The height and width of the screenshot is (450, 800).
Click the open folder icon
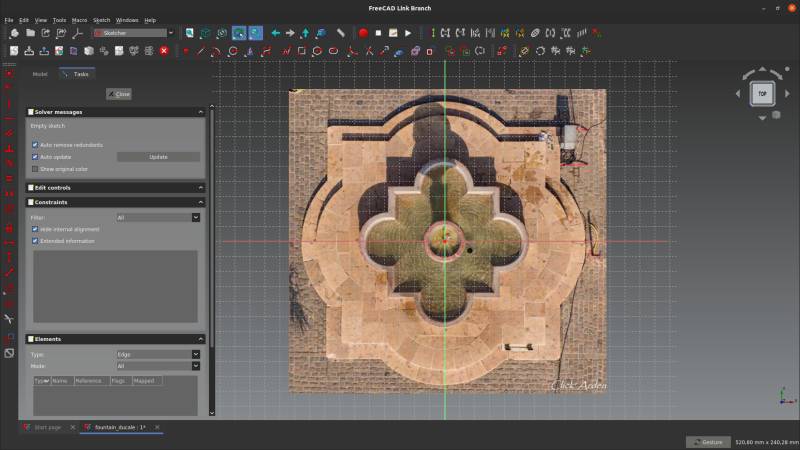pyautogui.click(x=31, y=33)
